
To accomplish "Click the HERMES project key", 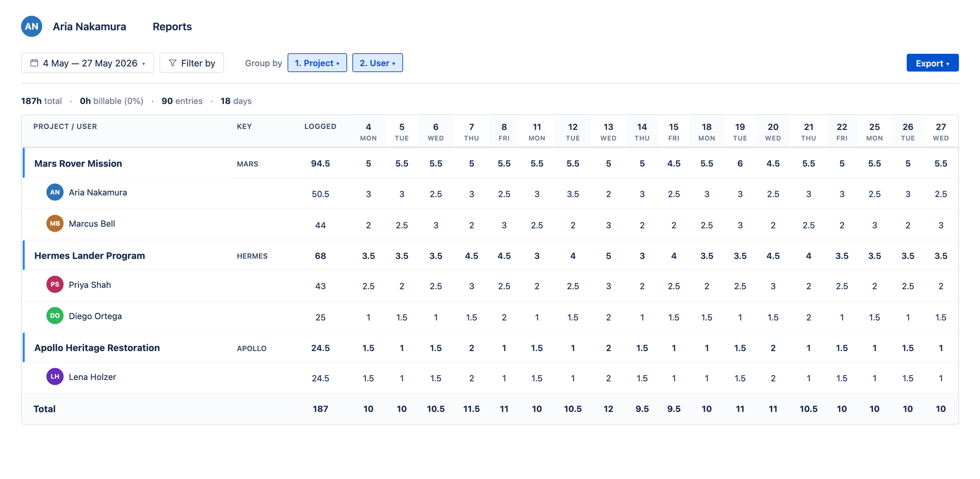I will pyautogui.click(x=252, y=256).
